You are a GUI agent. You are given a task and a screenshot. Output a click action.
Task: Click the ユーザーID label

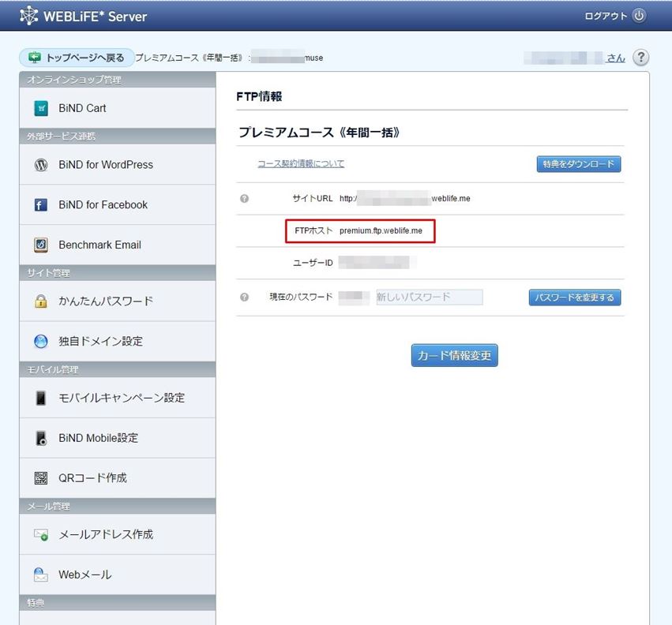click(x=313, y=263)
